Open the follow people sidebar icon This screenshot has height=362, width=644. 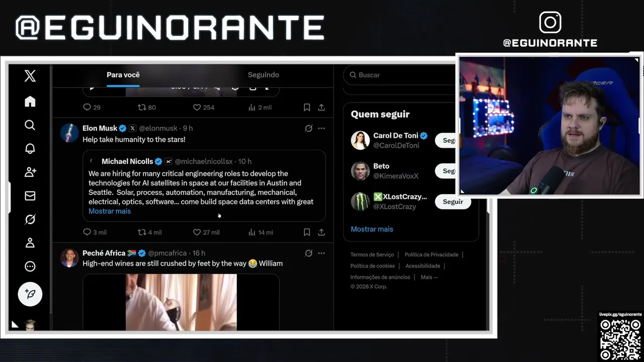coord(30,172)
